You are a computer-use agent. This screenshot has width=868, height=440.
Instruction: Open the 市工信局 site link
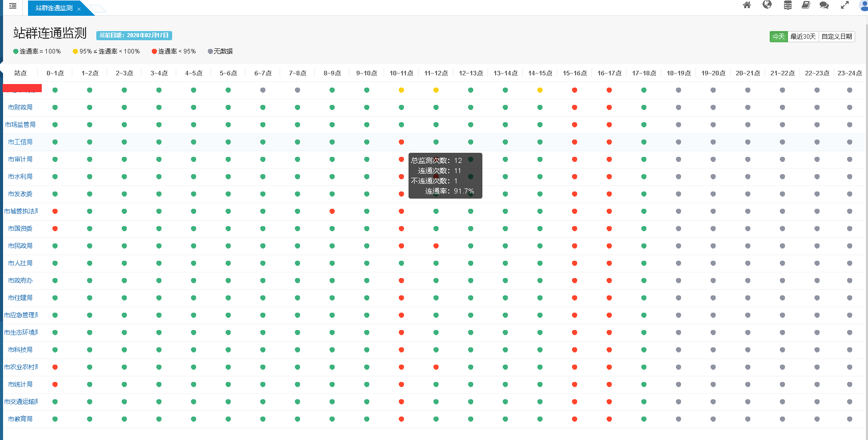20,142
